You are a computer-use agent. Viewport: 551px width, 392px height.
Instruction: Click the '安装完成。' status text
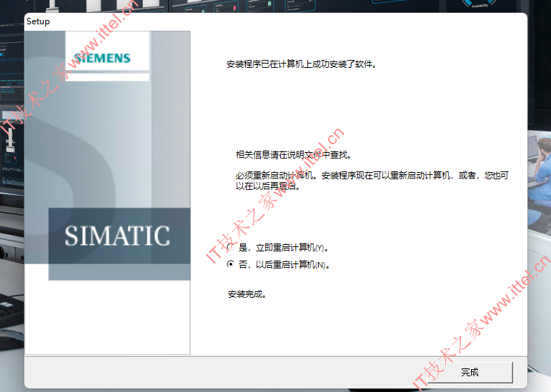[x=247, y=294]
